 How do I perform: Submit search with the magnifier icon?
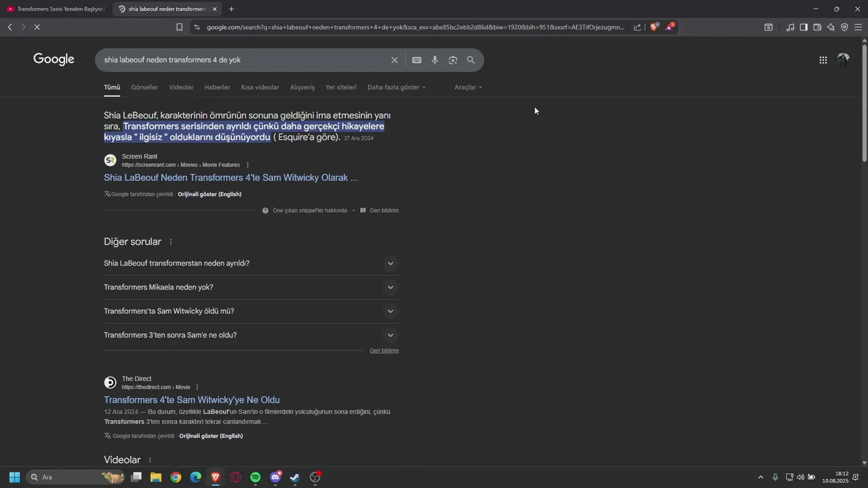pos(471,60)
